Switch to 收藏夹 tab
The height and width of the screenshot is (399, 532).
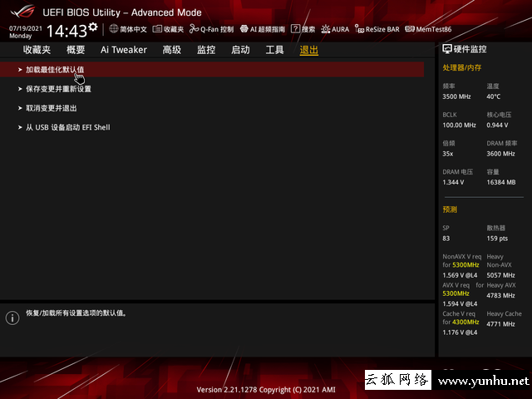[37, 50]
